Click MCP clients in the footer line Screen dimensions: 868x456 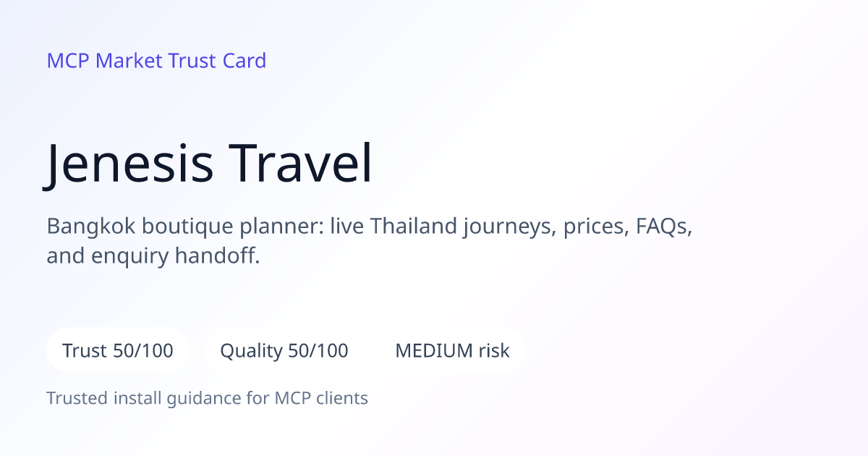coord(321,398)
